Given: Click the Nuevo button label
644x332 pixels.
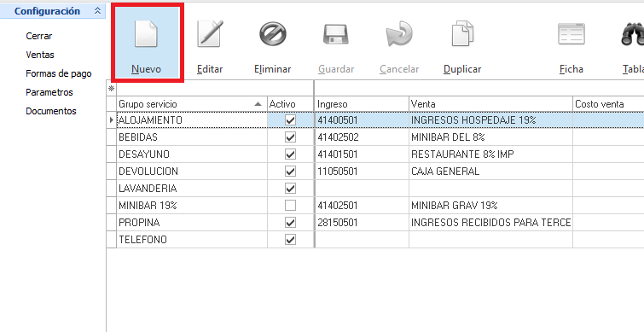Looking at the screenshot, I should coord(146,69).
